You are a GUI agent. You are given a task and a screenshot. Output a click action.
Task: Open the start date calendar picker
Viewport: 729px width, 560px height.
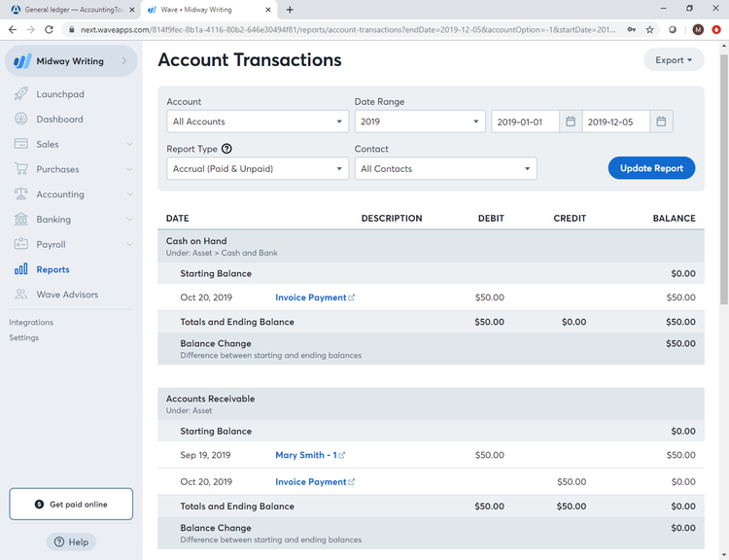pos(571,122)
